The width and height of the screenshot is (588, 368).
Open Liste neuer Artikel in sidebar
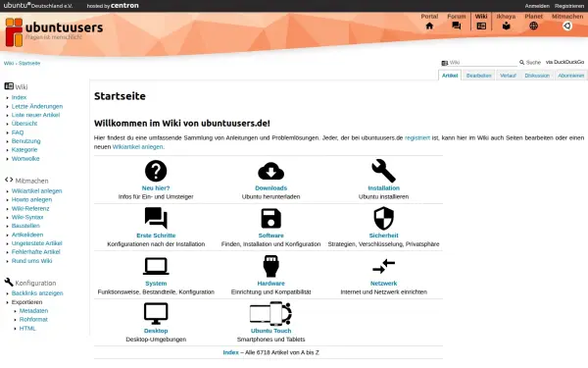point(35,115)
